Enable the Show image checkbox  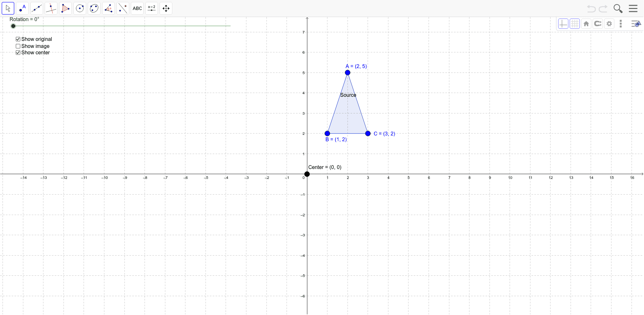coord(18,46)
